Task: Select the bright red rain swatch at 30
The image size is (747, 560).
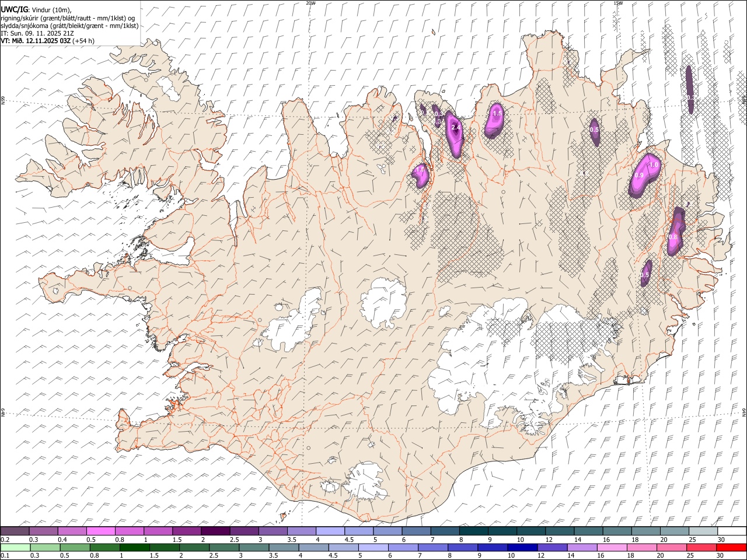Action: click(x=731, y=547)
